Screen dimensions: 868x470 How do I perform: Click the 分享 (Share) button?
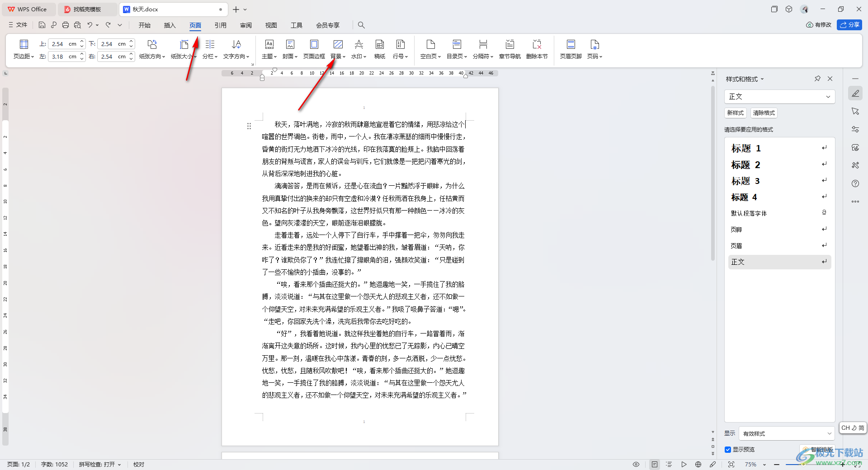[x=849, y=25]
